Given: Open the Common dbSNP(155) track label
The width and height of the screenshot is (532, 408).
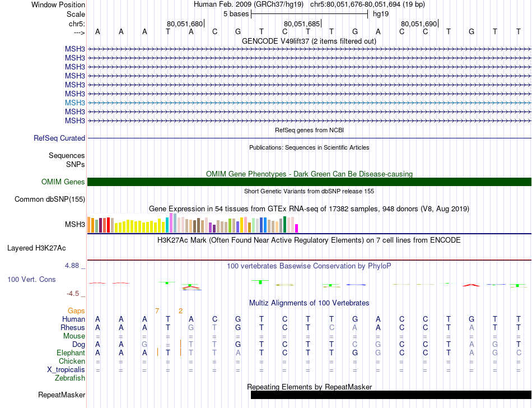Looking at the screenshot, I should (x=50, y=200).
